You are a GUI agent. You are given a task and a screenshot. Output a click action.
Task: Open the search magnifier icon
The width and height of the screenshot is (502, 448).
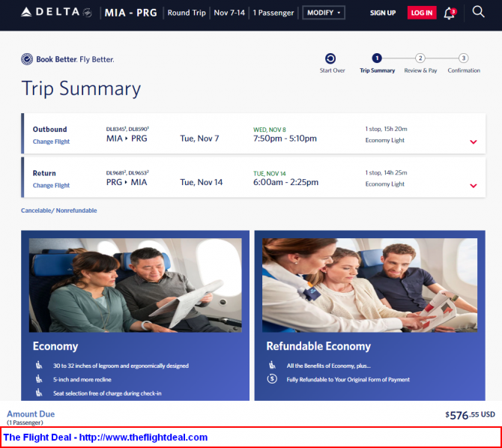click(x=479, y=12)
